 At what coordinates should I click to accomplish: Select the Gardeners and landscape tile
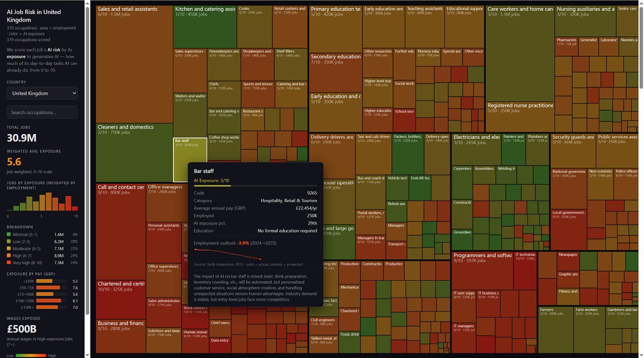[x=622, y=317]
